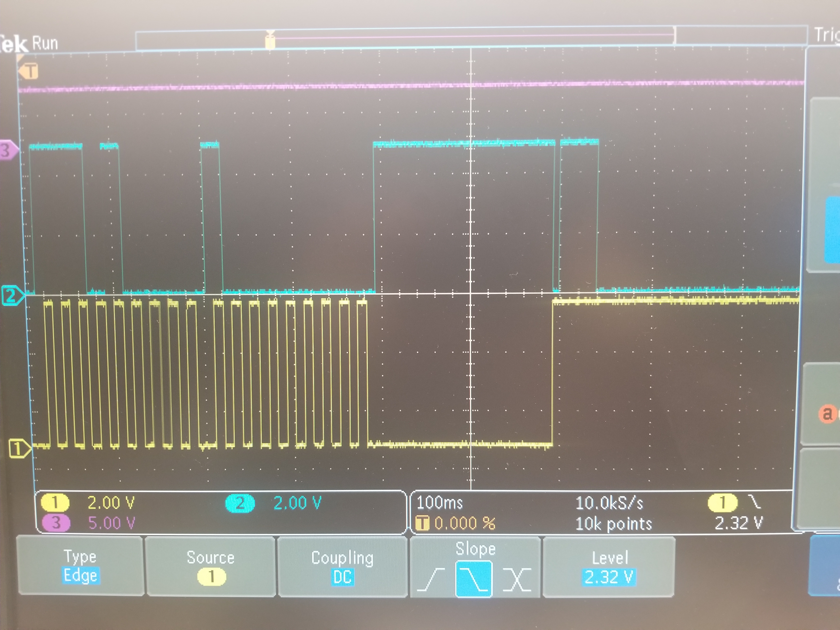Click channel 3 ground reference marker
Image resolution: width=840 pixels, height=630 pixels.
[7, 150]
